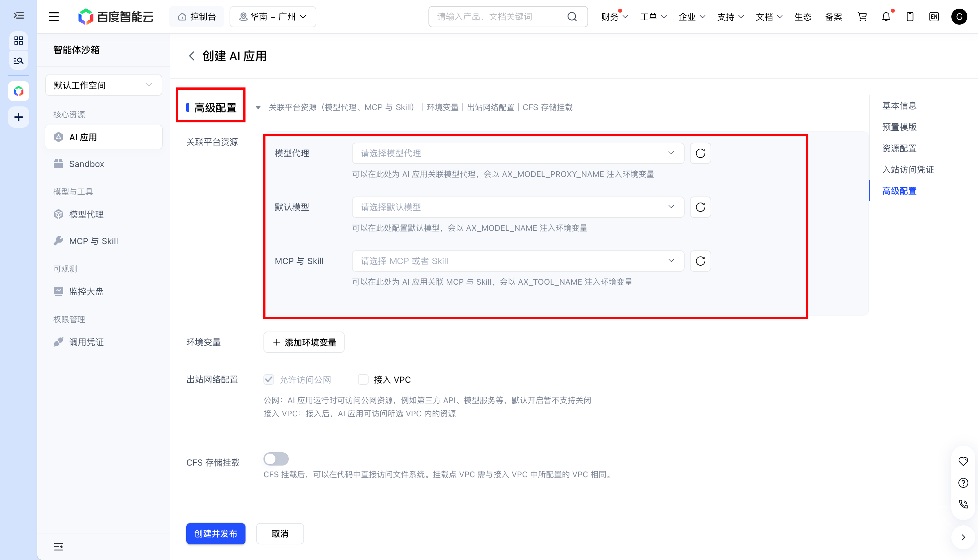Refresh the 模型代理 dropdown list
This screenshot has width=978, height=560.
click(700, 153)
